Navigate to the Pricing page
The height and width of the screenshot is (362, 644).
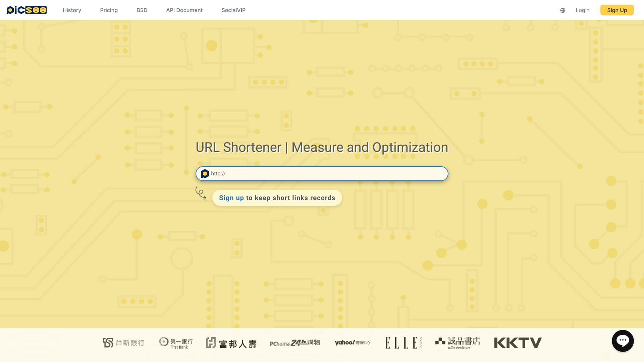(109, 10)
